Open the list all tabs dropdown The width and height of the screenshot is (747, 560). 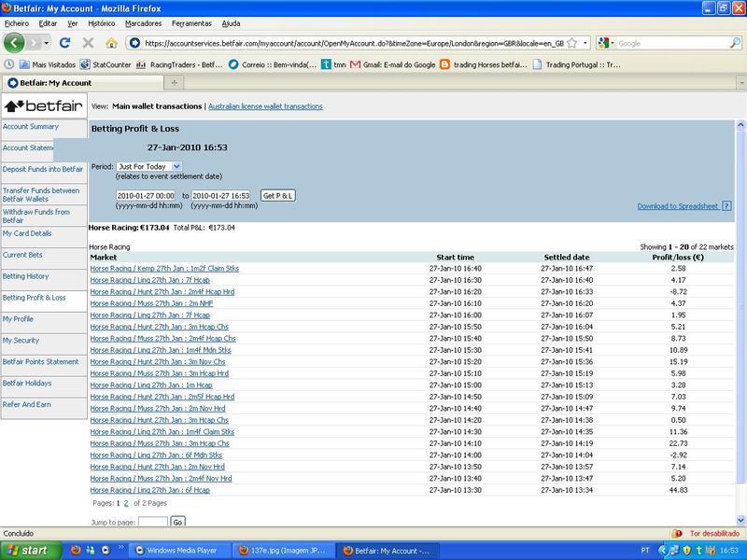point(741,83)
